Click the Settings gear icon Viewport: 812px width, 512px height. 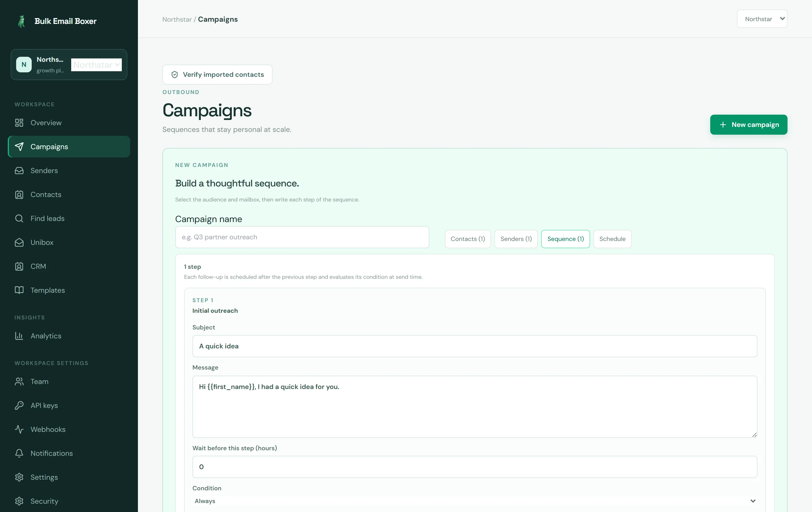tap(19, 477)
